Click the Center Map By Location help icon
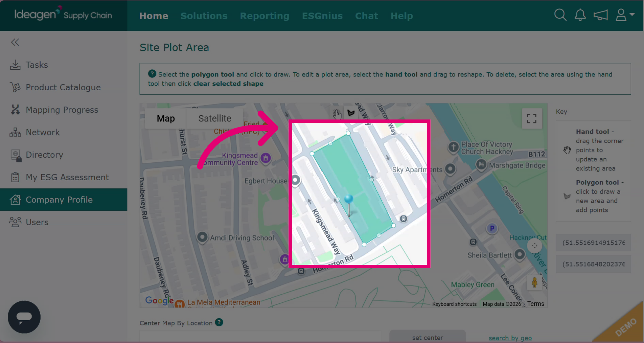The height and width of the screenshot is (343, 644). (x=219, y=322)
